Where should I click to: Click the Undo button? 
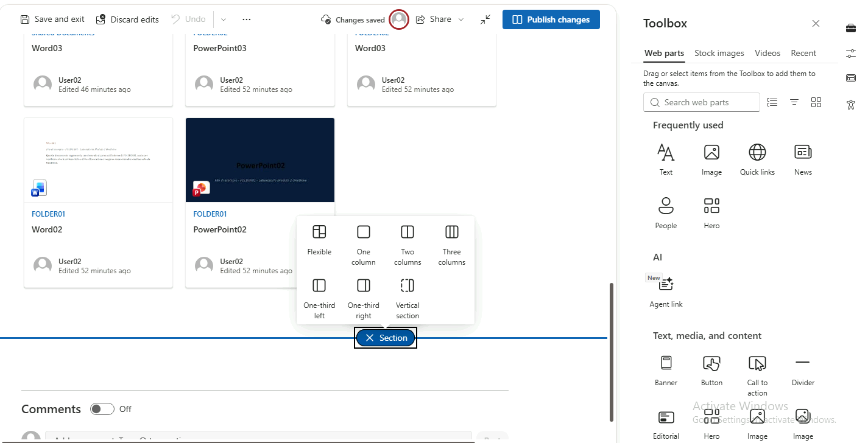(188, 19)
